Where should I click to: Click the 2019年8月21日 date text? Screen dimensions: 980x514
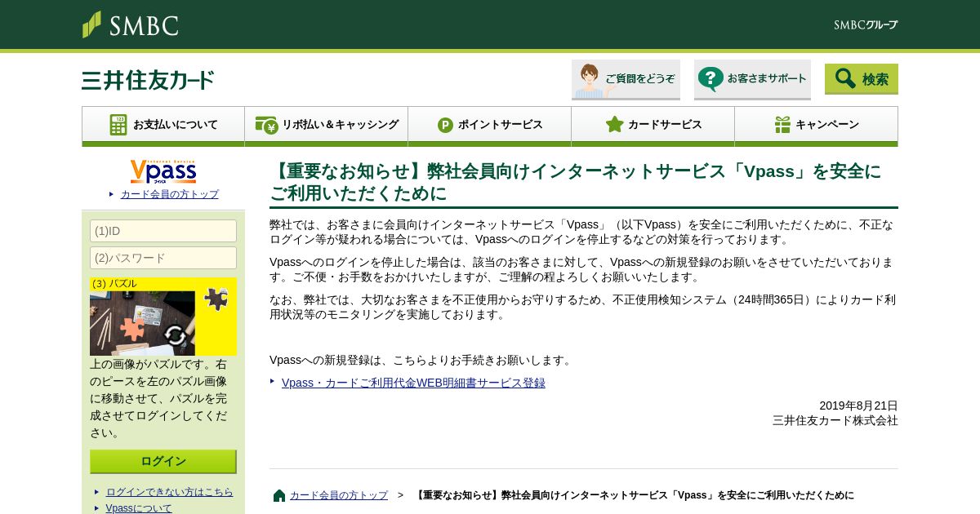858,405
